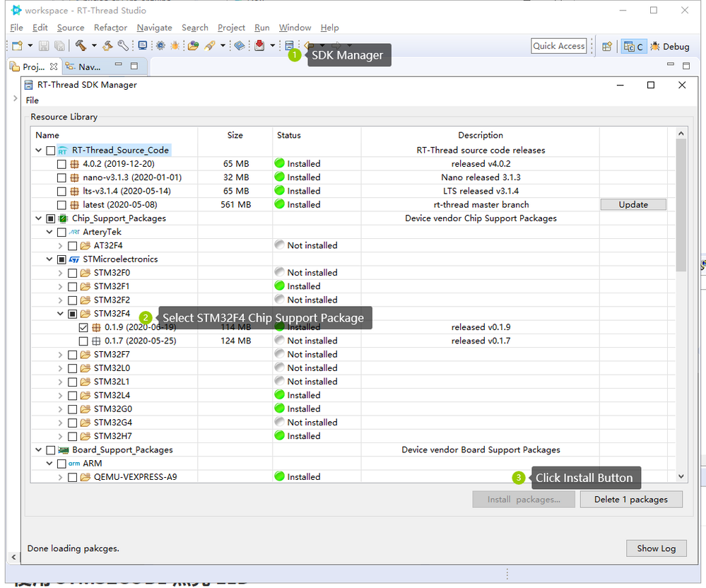The width and height of the screenshot is (706, 588).
Task: Open dropdown next to download icon
Action: [272, 45]
